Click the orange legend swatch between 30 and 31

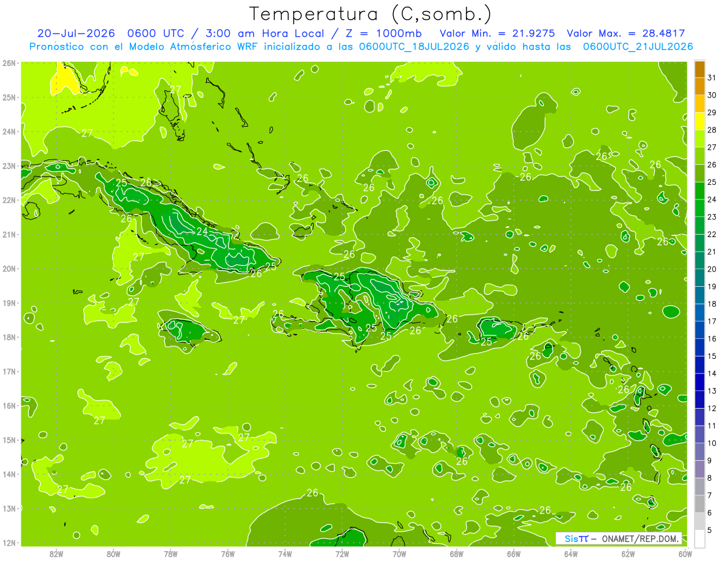pos(699,86)
